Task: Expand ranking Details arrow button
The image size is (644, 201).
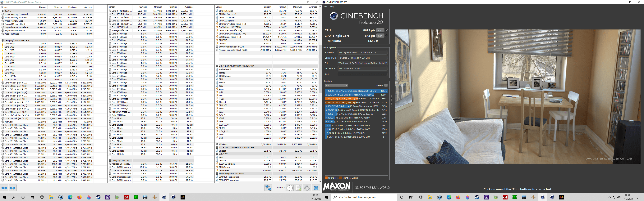Action: (386, 85)
